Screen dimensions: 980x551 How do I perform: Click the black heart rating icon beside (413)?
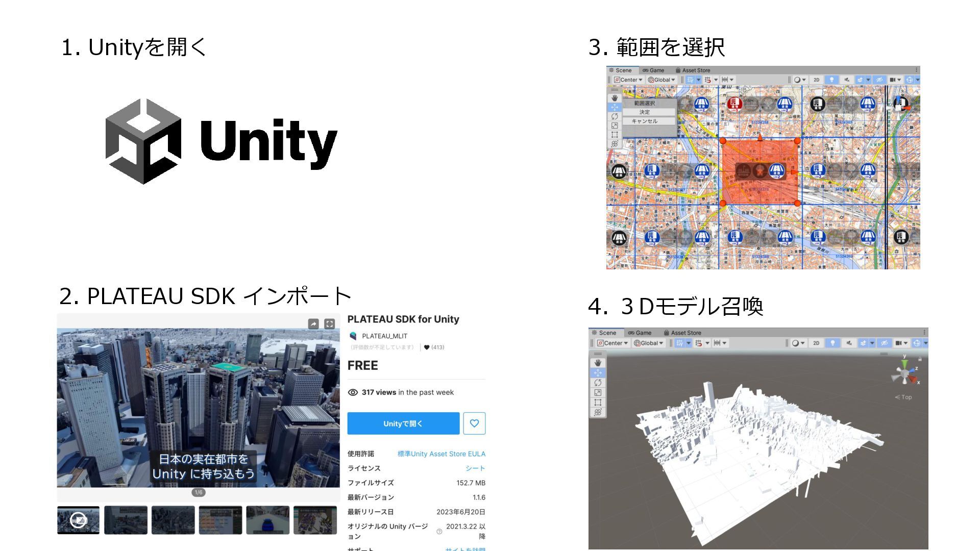(427, 347)
